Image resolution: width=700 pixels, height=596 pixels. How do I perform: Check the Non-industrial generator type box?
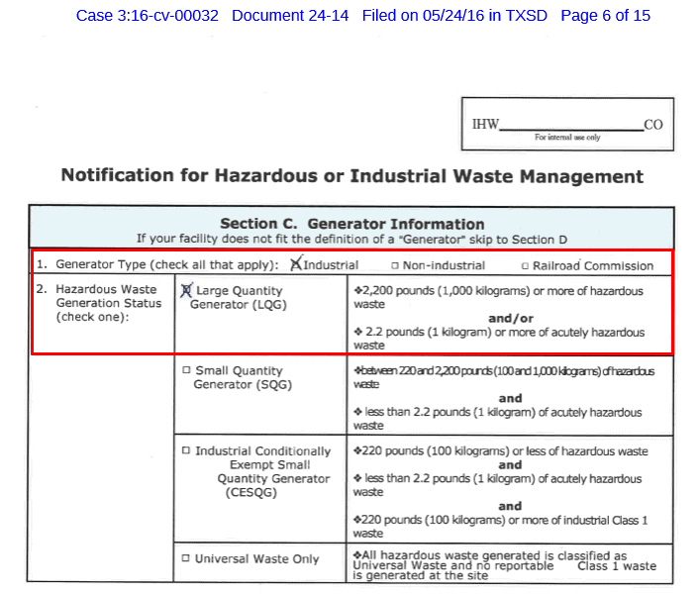395,266
